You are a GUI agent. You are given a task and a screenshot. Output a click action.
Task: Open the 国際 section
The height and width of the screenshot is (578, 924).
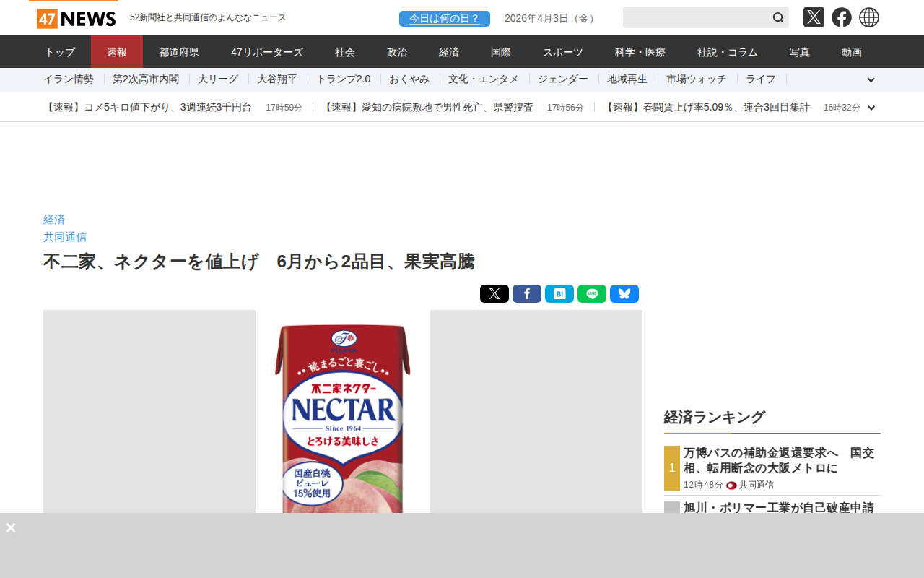501,52
